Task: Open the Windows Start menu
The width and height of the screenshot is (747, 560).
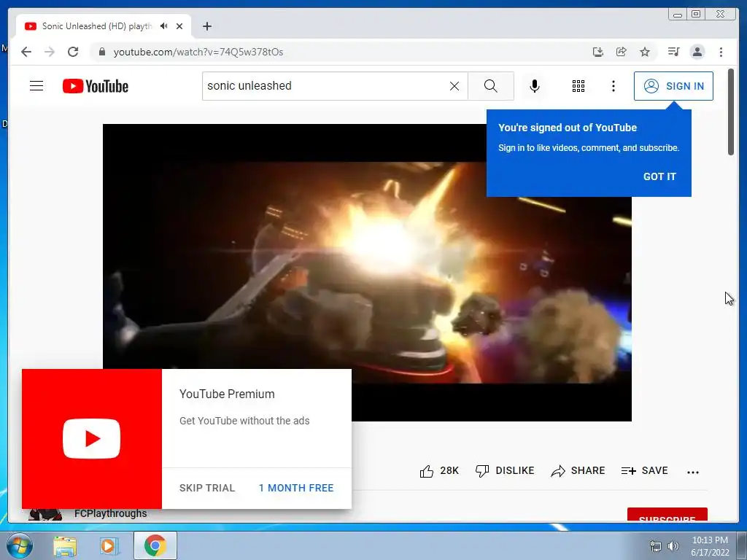Action: pyautogui.click(x=20, y=545)
